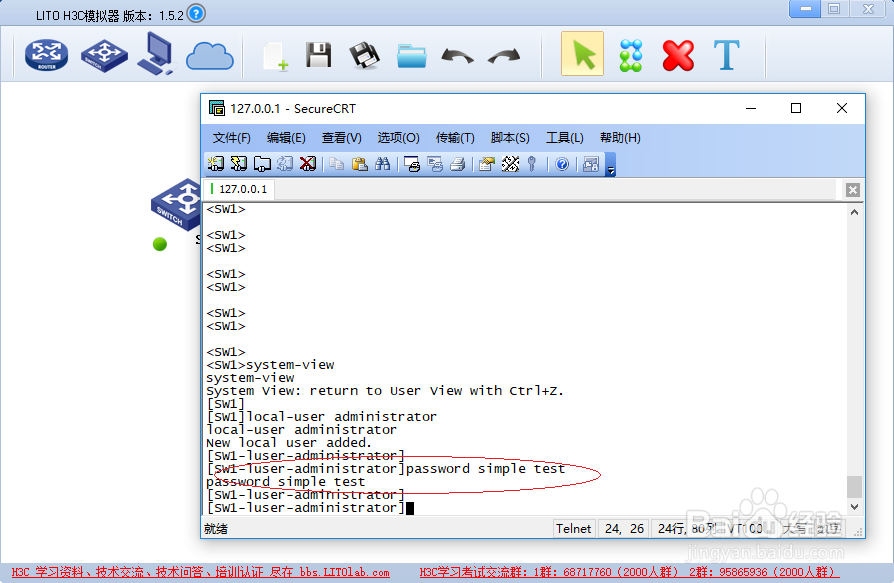Select the Switch device in simulator toolbar
The height and width of the screenshot is (583, 894).
pyautogui.click(x=104, y=55)
